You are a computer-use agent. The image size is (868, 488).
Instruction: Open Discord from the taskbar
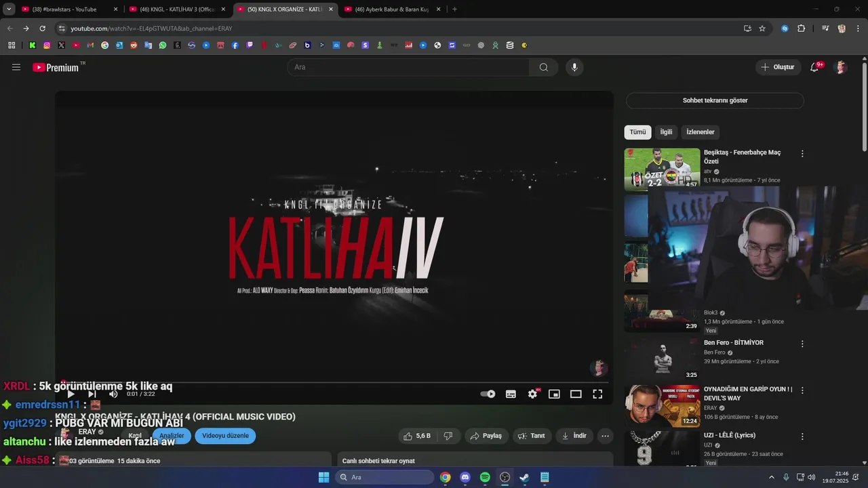(x=465, y=477)
